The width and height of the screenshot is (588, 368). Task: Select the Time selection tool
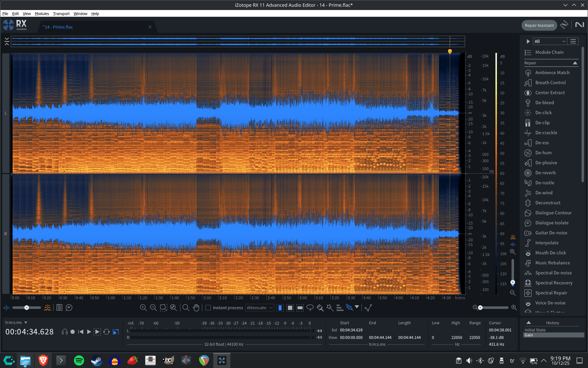pyautogui.click(x=280, y=308)
